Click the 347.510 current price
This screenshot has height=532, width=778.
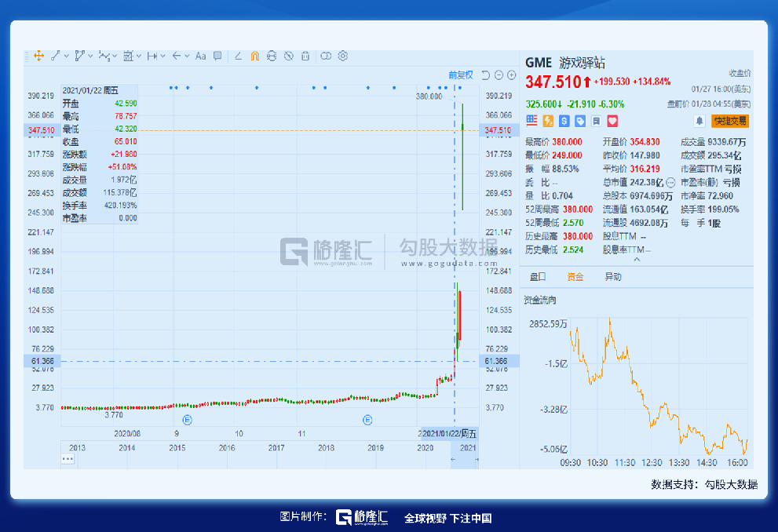coord(553,82)
